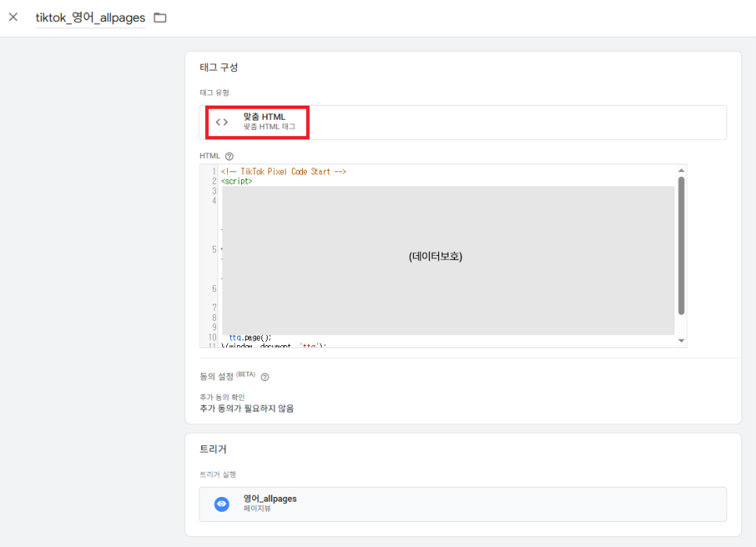Click the 추가 동의가 필요하지 않음 consent setting
Viewport: 756px width, 547px height.
pos(247,408)
